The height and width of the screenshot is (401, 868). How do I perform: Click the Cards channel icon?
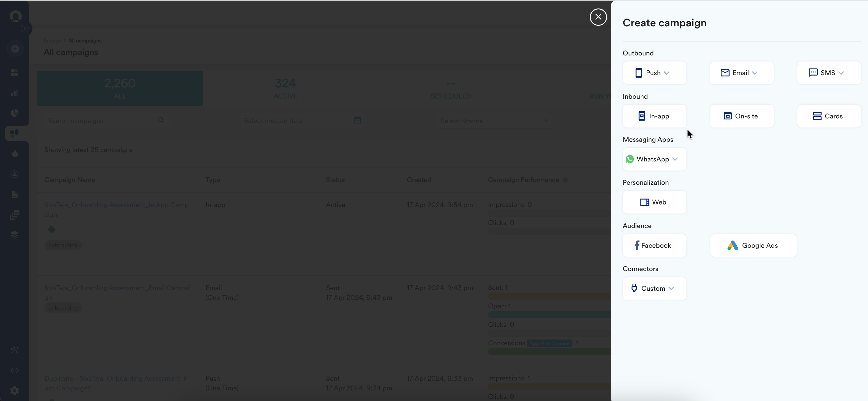pyautogui.click(x=817, y=116)
